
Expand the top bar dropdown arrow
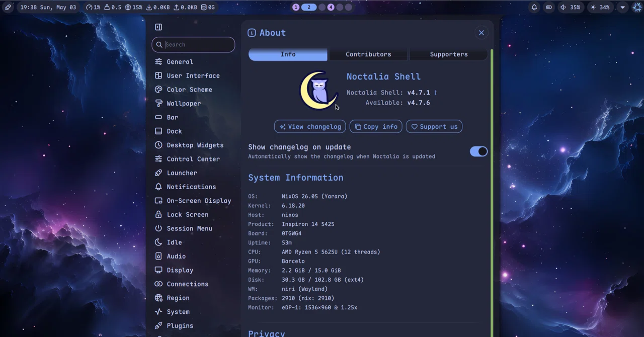tap(623, 8)
